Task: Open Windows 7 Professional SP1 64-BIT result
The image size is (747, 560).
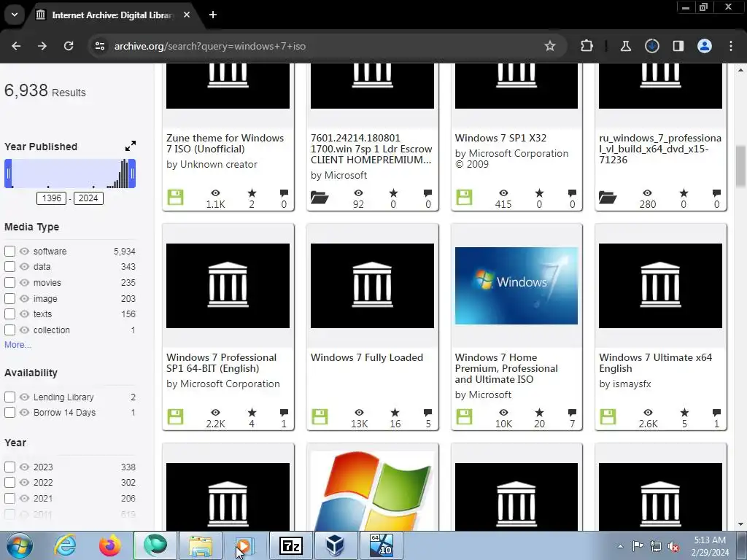Action: point(221,363)
